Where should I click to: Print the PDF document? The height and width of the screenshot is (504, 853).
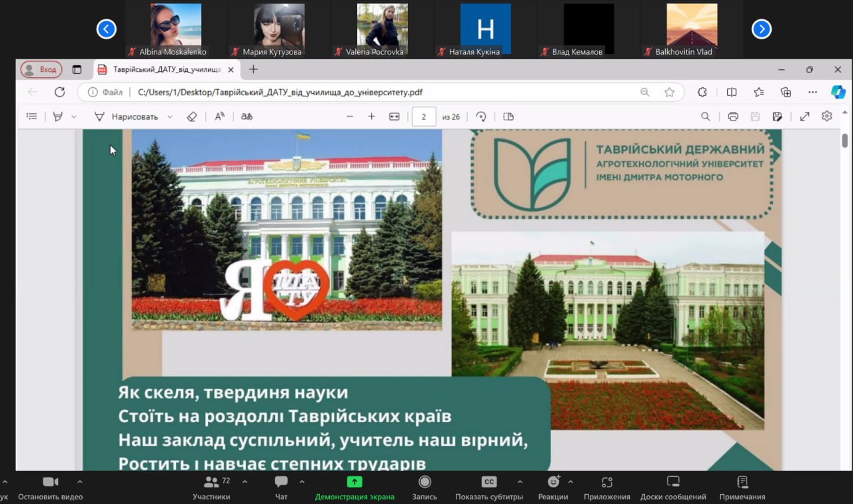click(x=733, y=117)
